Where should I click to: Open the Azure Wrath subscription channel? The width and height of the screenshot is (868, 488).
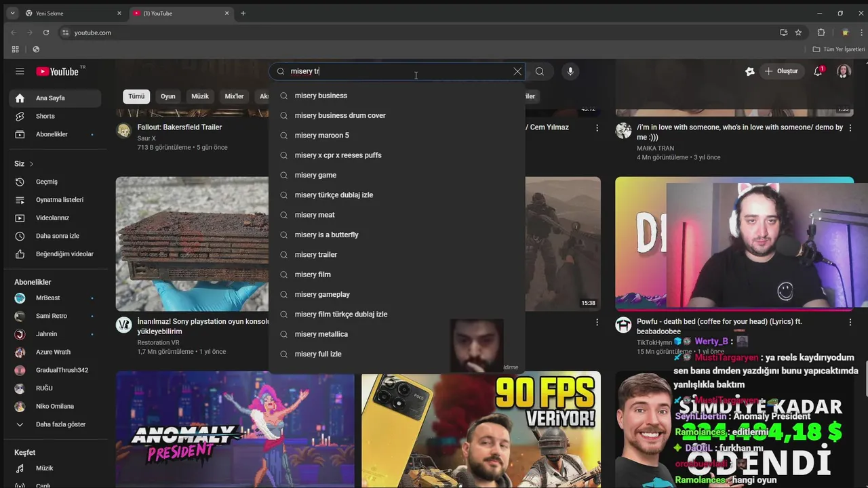(x=55, y=352)
